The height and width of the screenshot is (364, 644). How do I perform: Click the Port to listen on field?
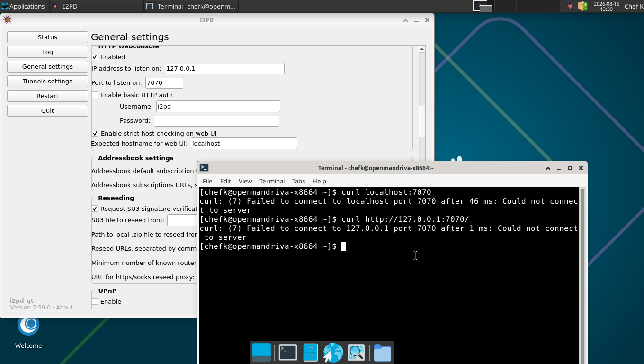pyautogui.click(x=164, y=82)
